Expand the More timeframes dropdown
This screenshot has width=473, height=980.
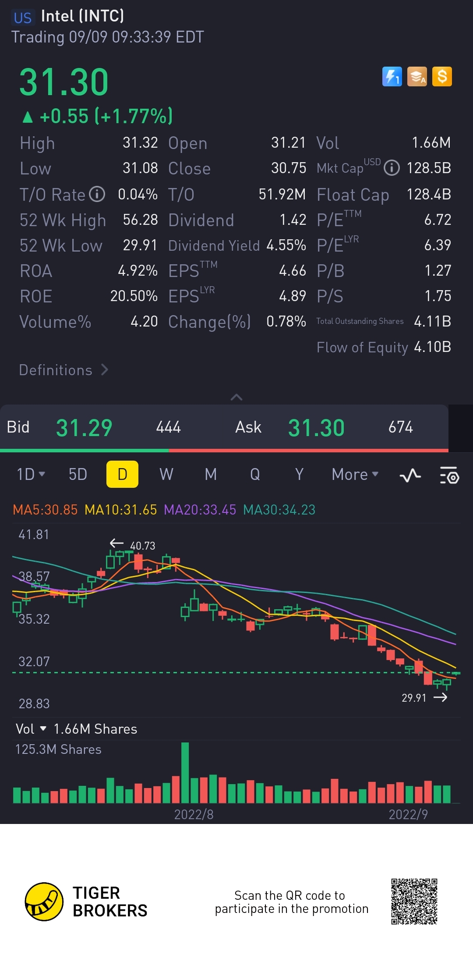coord(355,474)
